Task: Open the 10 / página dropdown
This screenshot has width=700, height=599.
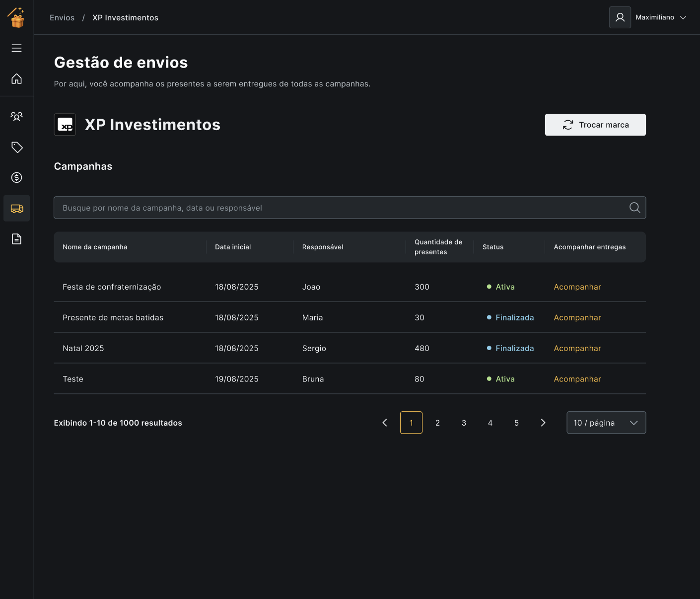Action: point(606,423)
